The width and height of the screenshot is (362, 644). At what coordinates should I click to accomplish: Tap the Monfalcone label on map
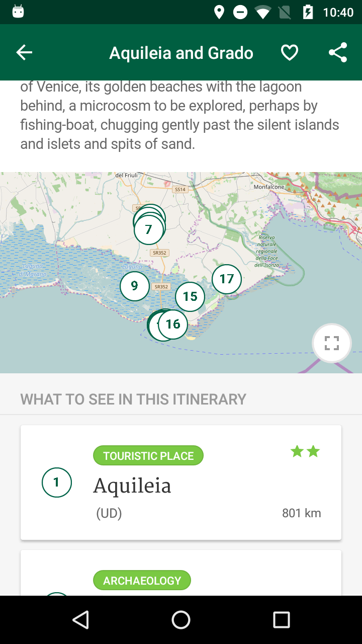coord(269,187)
